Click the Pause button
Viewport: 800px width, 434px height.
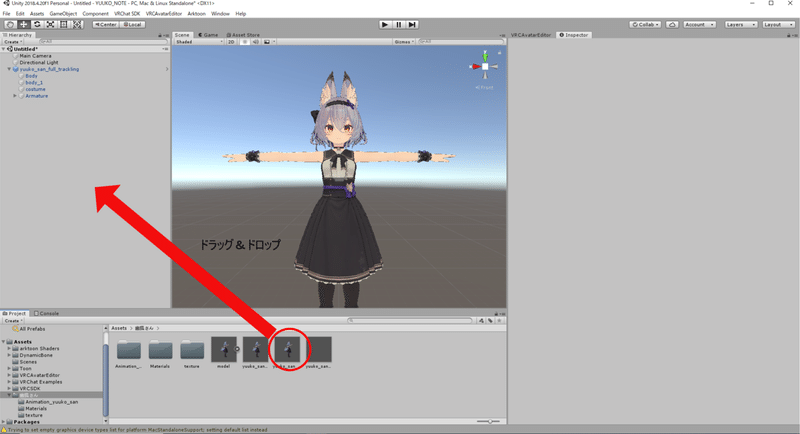tap(398, 24)
